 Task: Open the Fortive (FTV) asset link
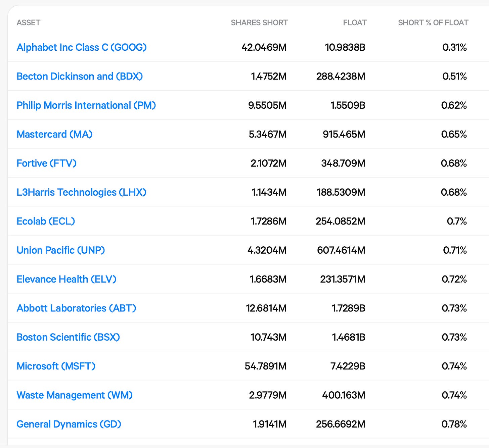pyautogui.click(x=47, y=163)
